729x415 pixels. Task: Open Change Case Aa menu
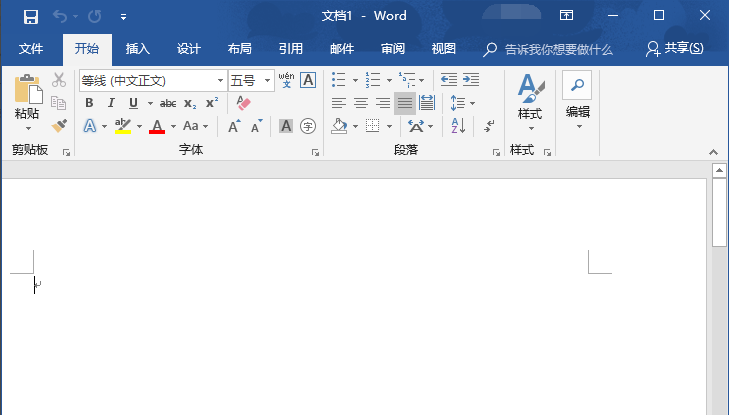pyautogui.click(x=195, y=126)
